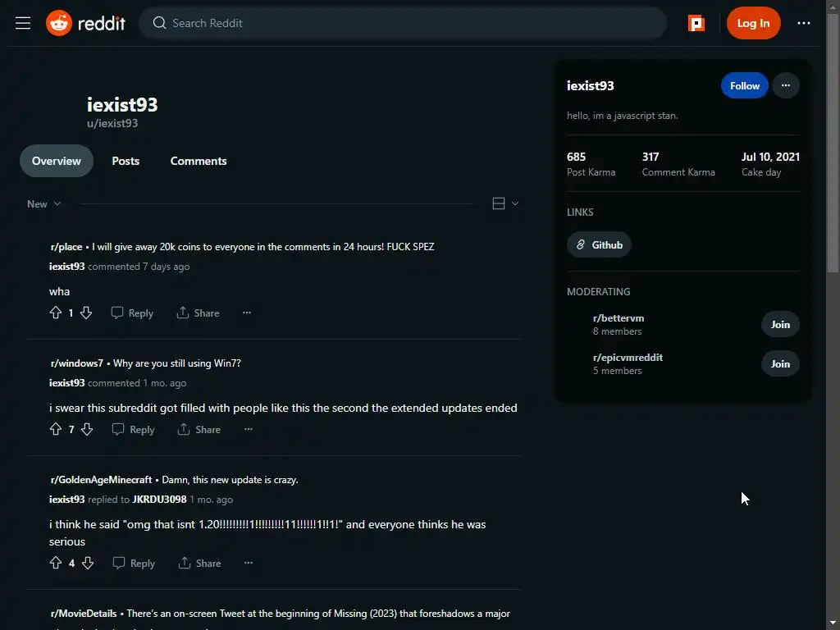This screenshot has height=630, width=840.
Task: Click the 317 Comment Karma value
Action: [651, 157]
